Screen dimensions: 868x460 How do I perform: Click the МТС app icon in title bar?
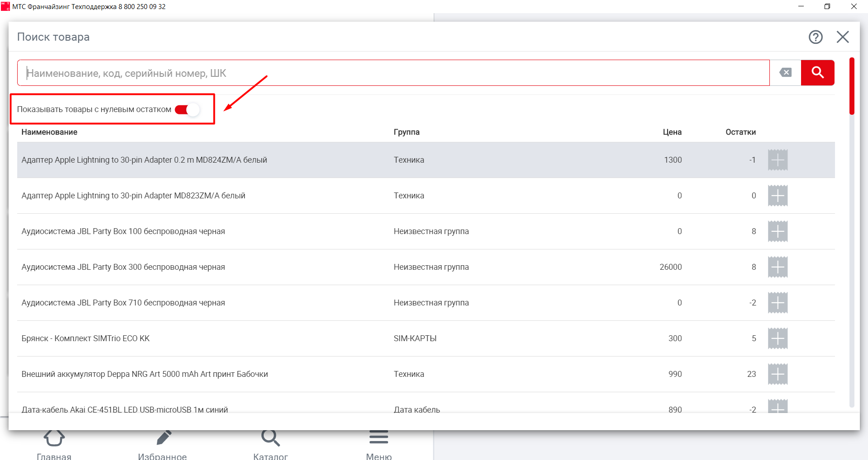pyautogui.click(x=5, y=6)
